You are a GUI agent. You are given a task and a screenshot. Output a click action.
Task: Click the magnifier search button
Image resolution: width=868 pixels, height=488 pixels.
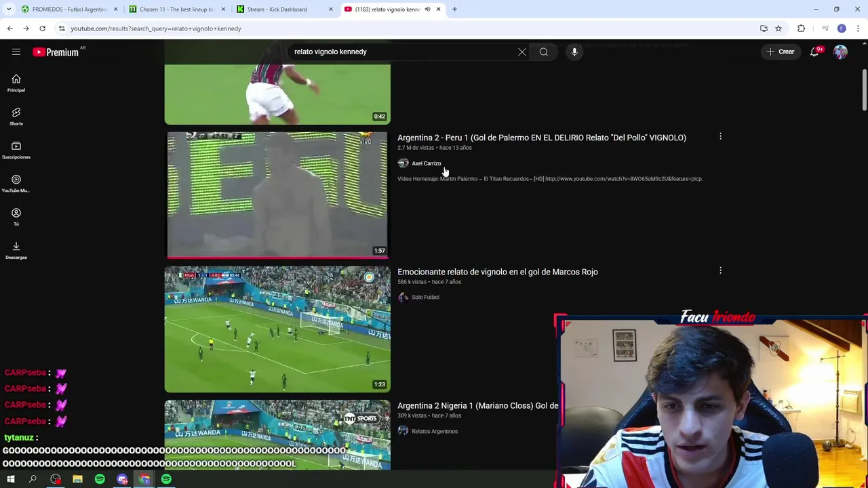click(x=544, y=52)
